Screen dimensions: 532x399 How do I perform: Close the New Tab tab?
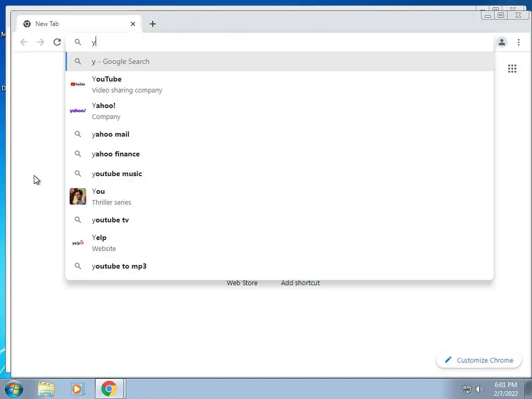click(x=133, y=24)
